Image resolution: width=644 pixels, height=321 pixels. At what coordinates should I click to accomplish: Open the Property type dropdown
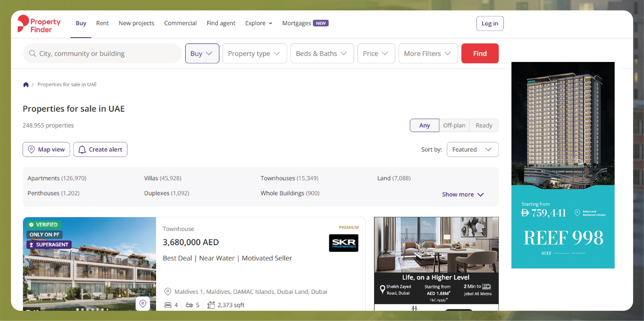point(254,53)
